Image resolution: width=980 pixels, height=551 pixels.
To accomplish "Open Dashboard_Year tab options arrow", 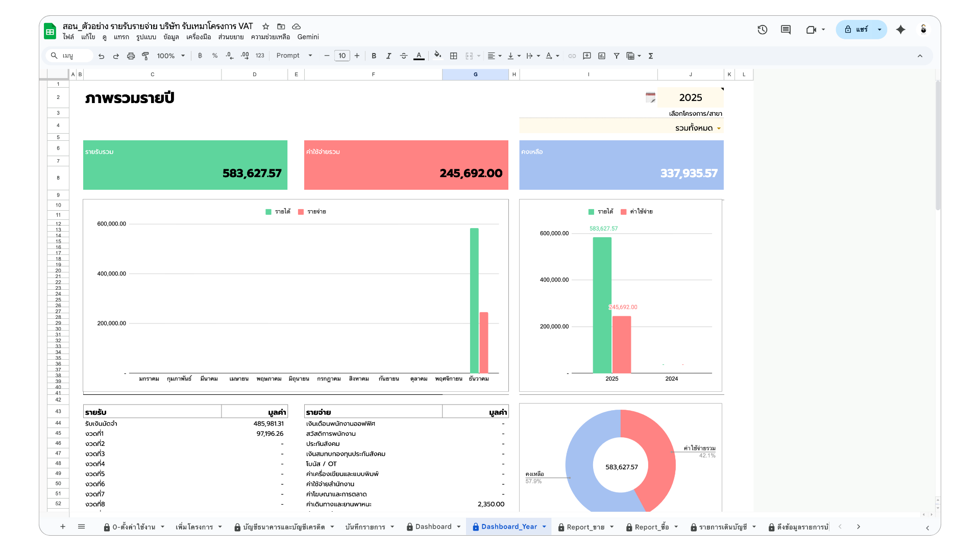I will pos(544,527).
